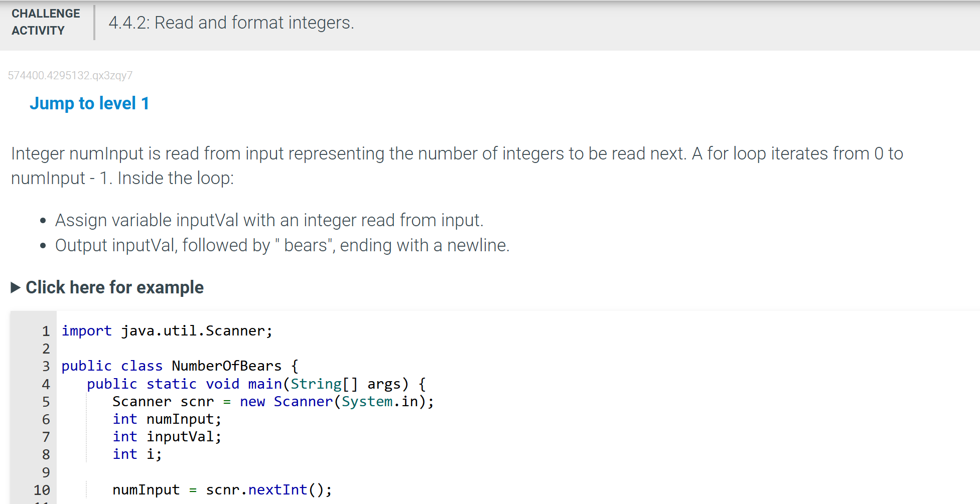Expand "Click here for example" section
The height and width of the screenshot is (504, 980).
[x=114, y=287]
